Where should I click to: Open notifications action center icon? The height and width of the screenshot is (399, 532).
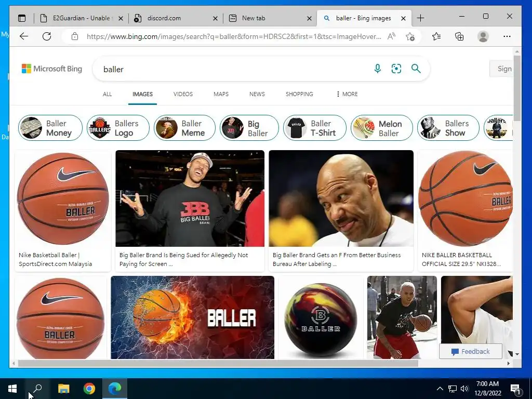[515, 389]
